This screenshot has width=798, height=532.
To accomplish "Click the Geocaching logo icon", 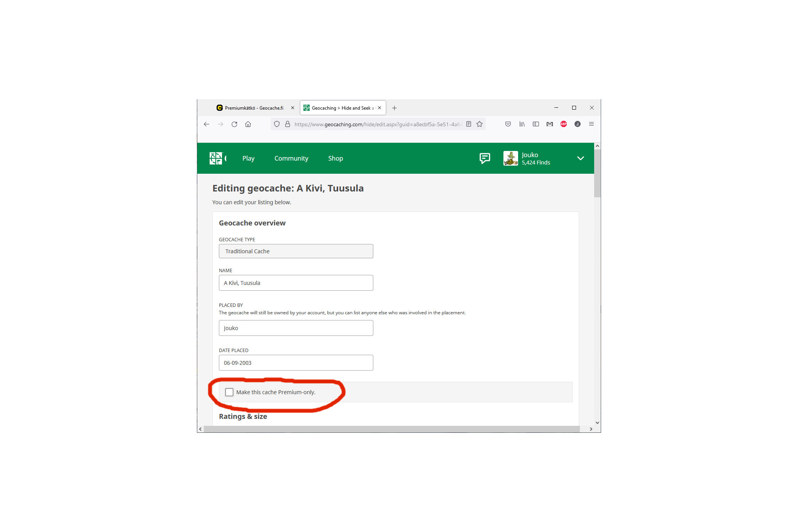I will [x=216, y=158].
